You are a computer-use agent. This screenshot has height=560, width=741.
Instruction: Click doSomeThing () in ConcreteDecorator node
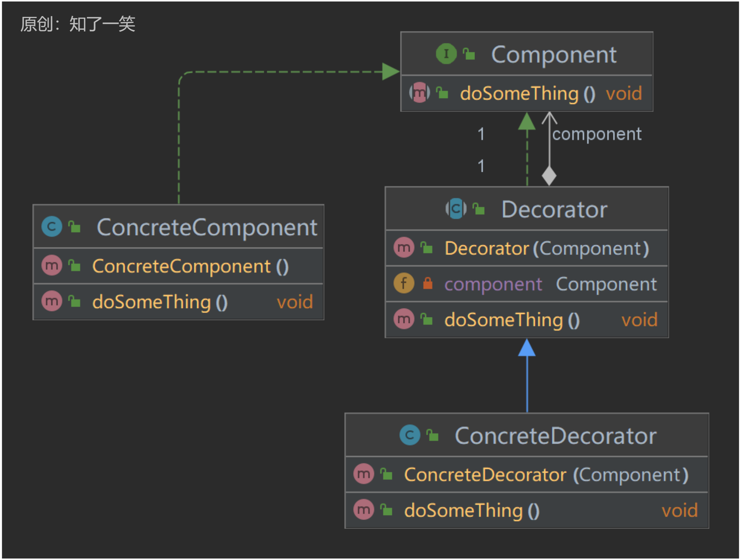coord(472,510)
